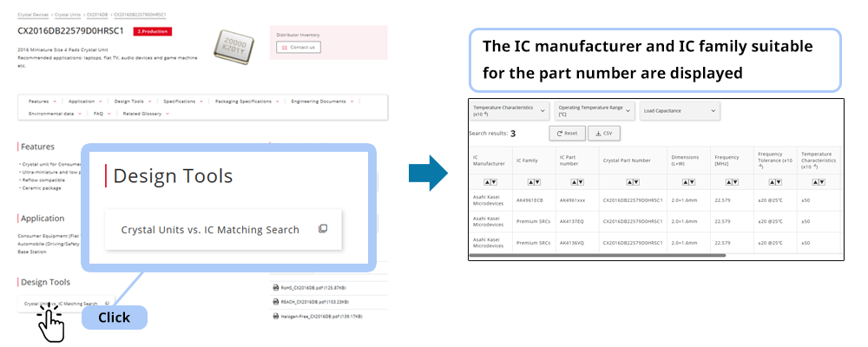
Task: Sort Dimensions column ascending
Action: click(x=685, y=182)
